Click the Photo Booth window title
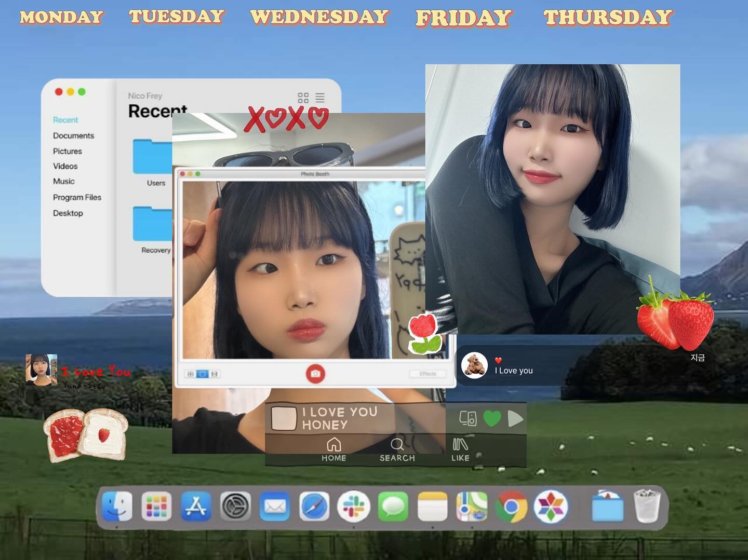748x560 pixels. (315, 174)
